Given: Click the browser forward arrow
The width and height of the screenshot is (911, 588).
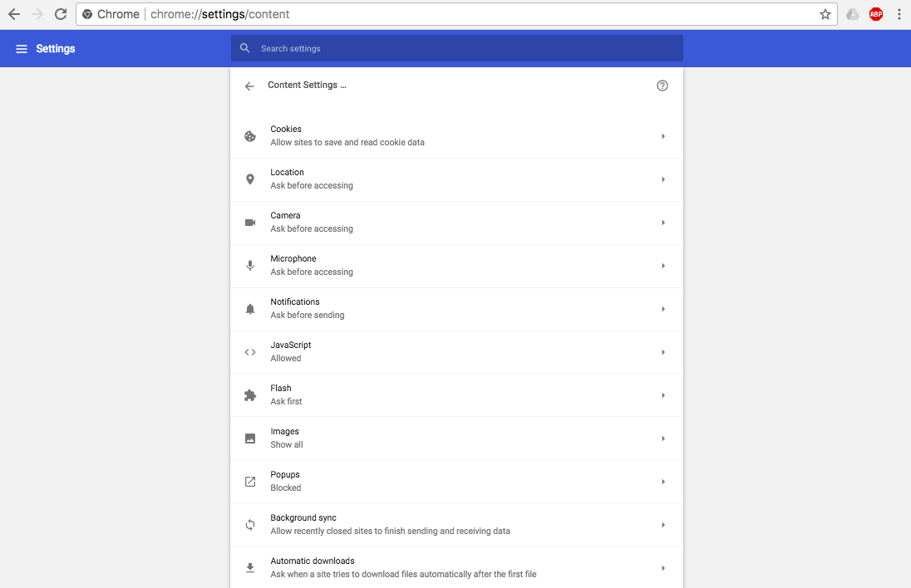Looking at the screenshot, I should pos(37,14).
